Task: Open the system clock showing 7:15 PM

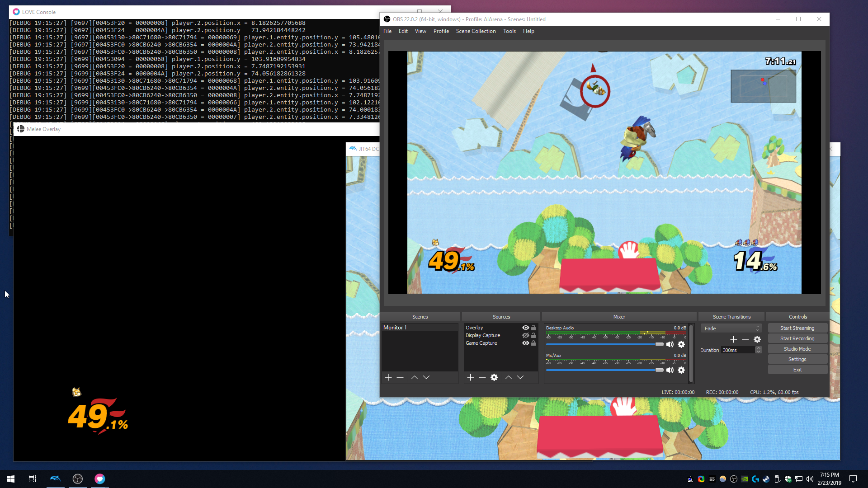Action: click(829, 479)
